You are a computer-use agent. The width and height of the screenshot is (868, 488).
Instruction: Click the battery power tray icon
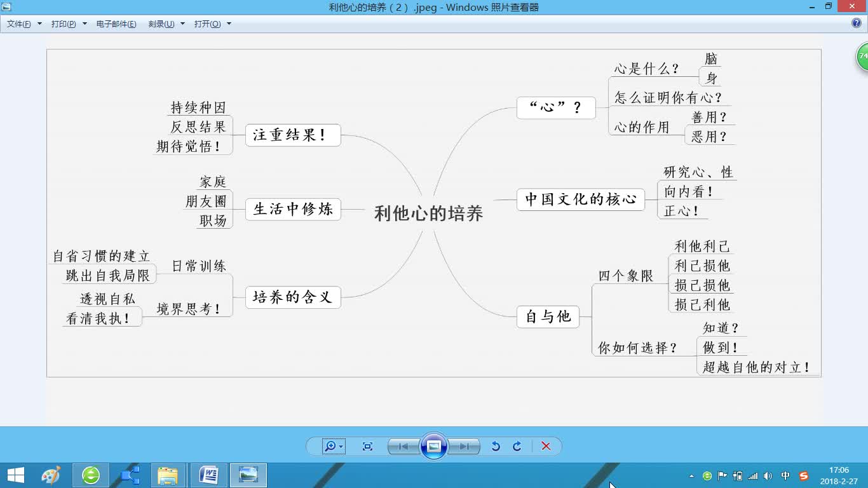pos(738,476)
